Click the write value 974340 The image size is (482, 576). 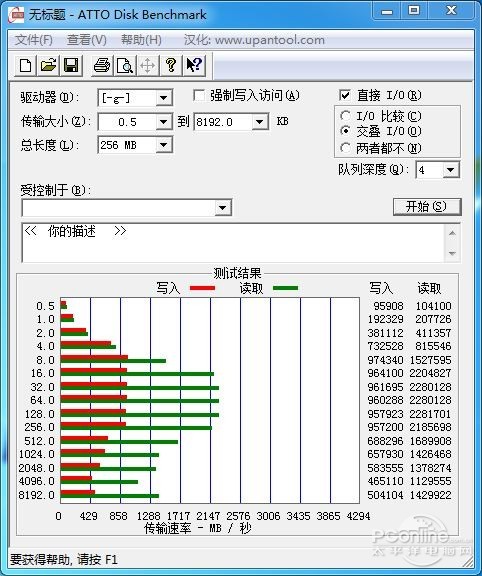click(x=385, y=360)
